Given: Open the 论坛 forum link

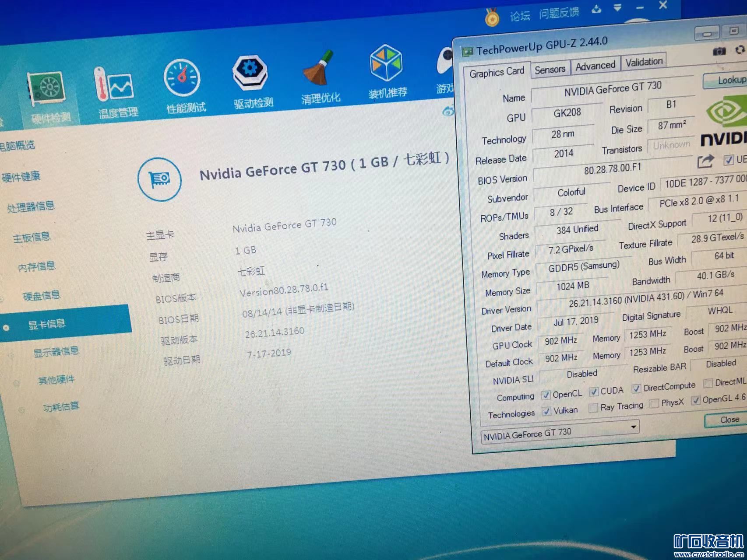Looking at the screenshot, I should pos(520,16).
